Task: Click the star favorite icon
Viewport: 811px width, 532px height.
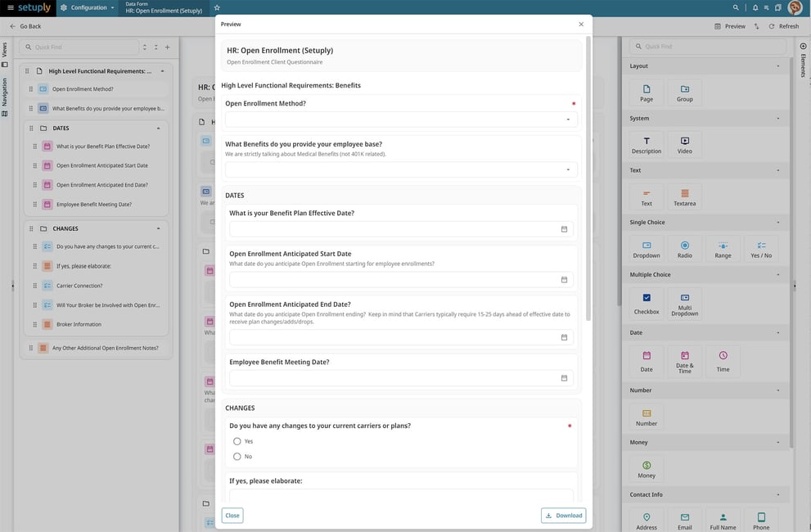Action: tap(217, 7)
